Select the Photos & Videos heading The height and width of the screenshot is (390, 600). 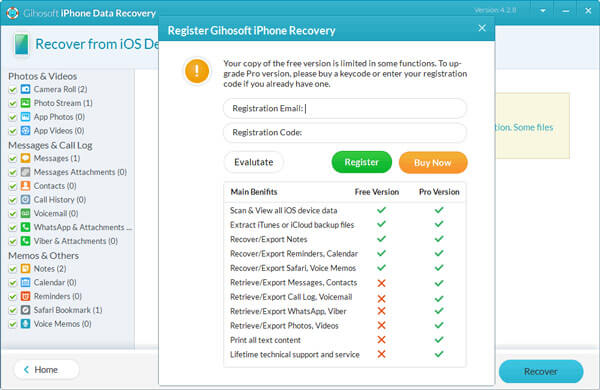pos(42,76)
